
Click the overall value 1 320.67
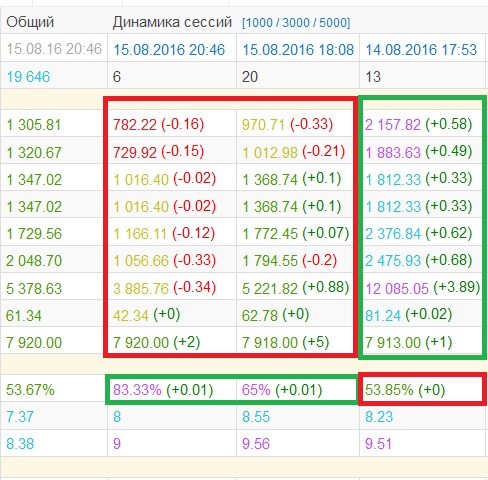34,153
